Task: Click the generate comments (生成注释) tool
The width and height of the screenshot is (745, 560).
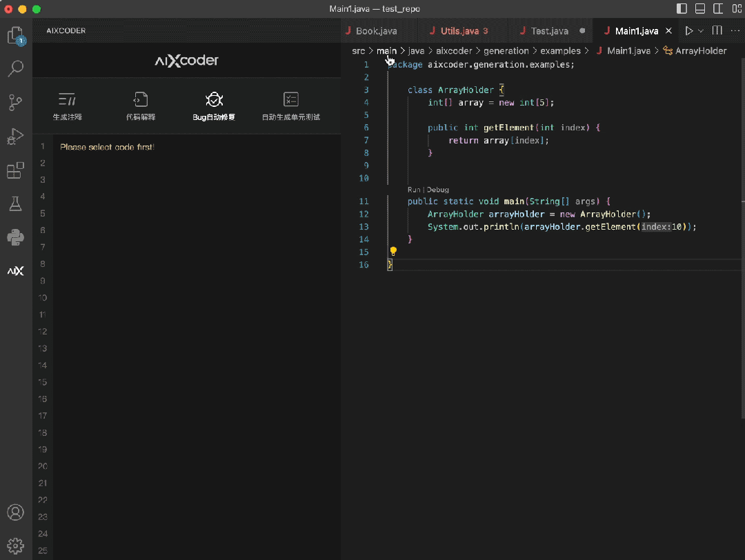Action: click(x=68, y=106)
